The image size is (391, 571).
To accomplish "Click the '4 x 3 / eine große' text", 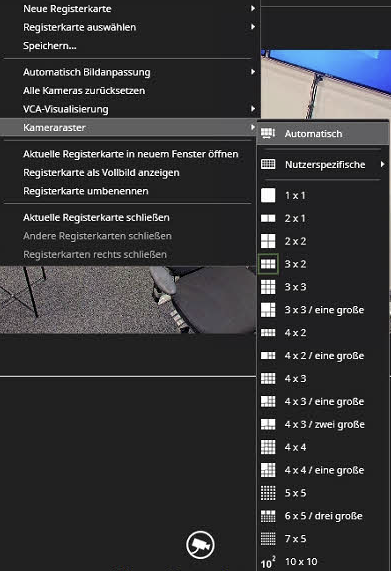I will (x=324, y=402).
